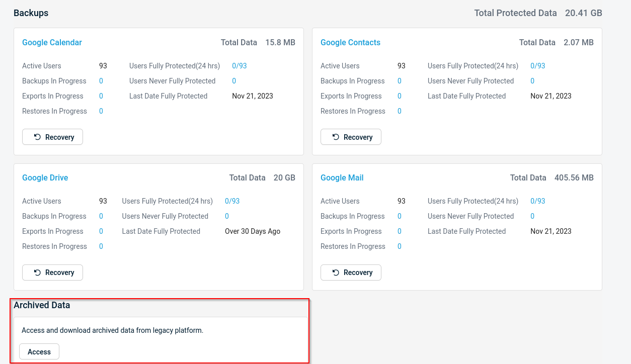View Google Drive users fully protected 0/93
Screen dimensions: 631x364
click(232, 201)
